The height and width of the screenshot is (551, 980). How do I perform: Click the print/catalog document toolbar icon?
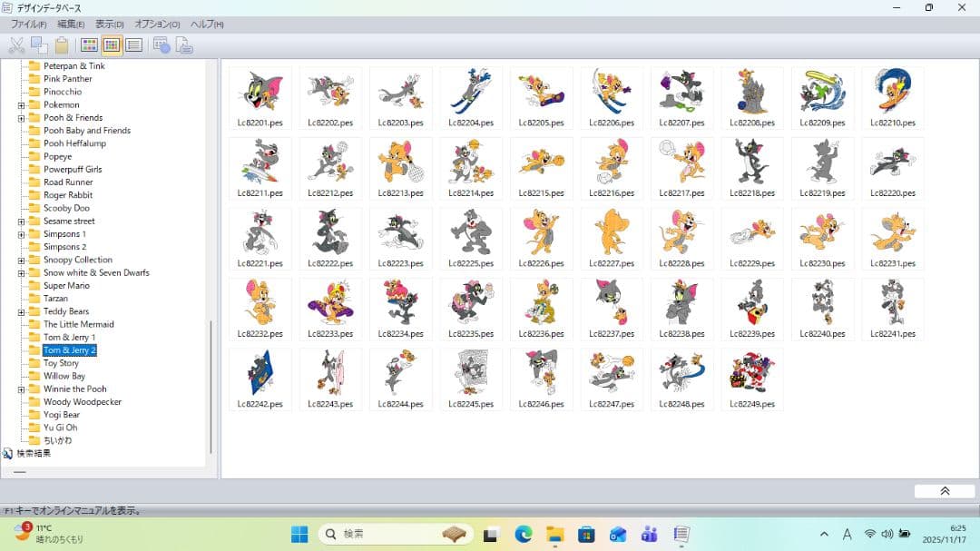point(183,45)
